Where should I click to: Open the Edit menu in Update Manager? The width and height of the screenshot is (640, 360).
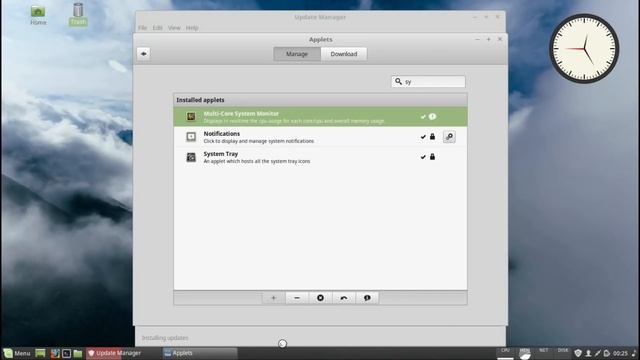(158, 28)
